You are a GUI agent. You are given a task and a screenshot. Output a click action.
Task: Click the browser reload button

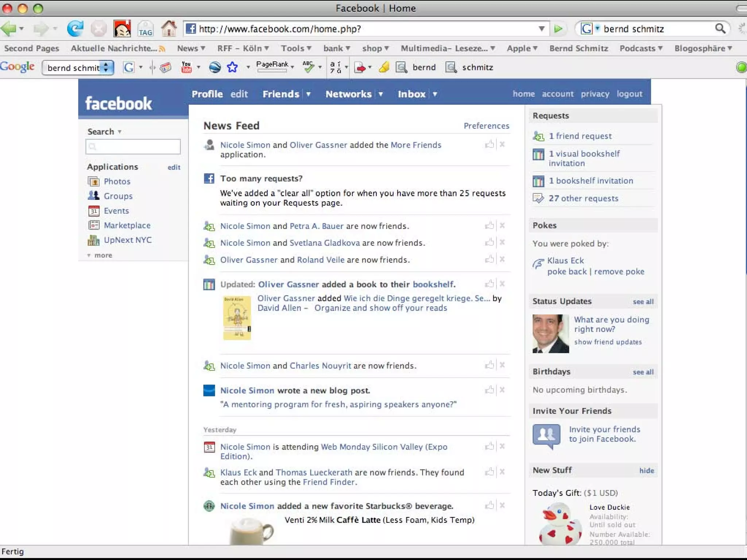[75, 28]
